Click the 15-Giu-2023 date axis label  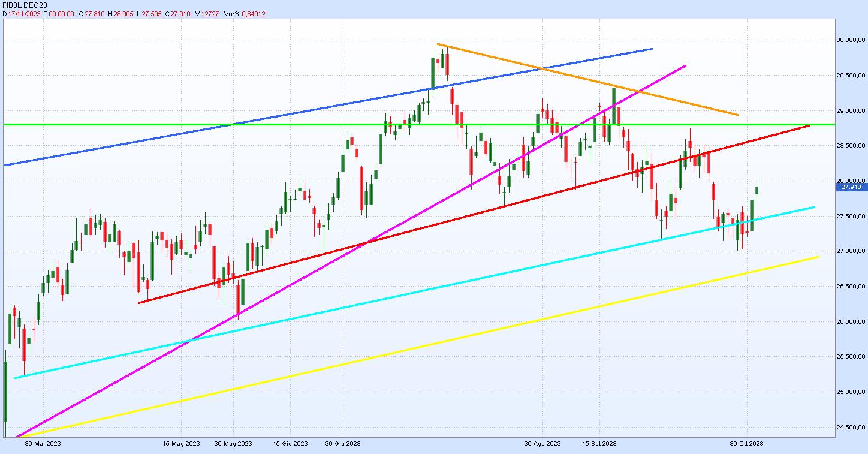click(290, 444)
